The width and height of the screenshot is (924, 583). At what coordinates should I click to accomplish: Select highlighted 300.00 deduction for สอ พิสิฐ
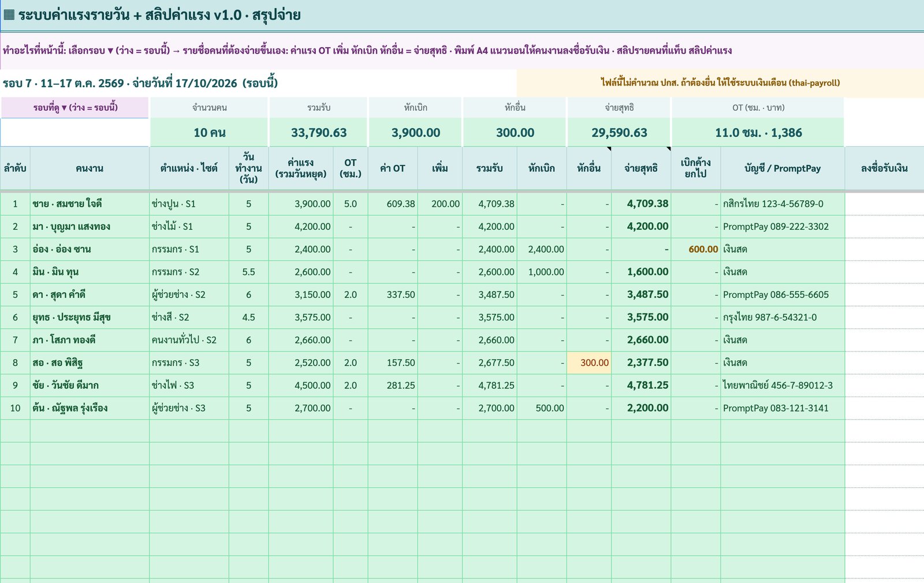[588, 362]
